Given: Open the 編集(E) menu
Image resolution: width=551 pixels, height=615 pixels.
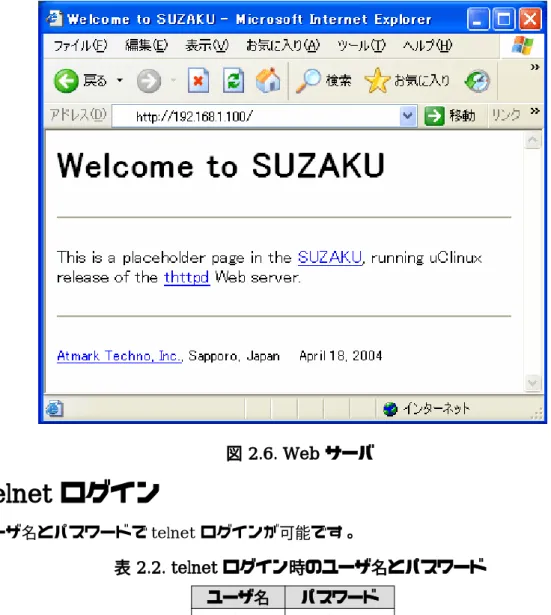Looking at the screenshot, I should (146, 45).
